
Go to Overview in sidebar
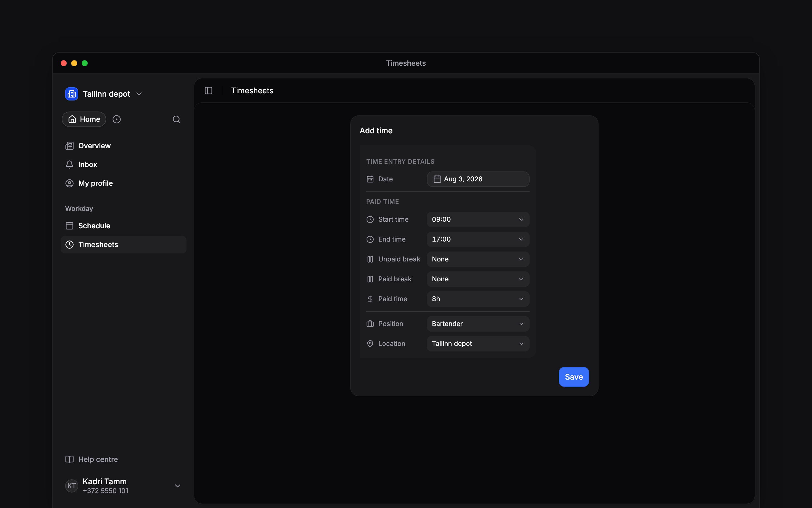click(123, 146)
